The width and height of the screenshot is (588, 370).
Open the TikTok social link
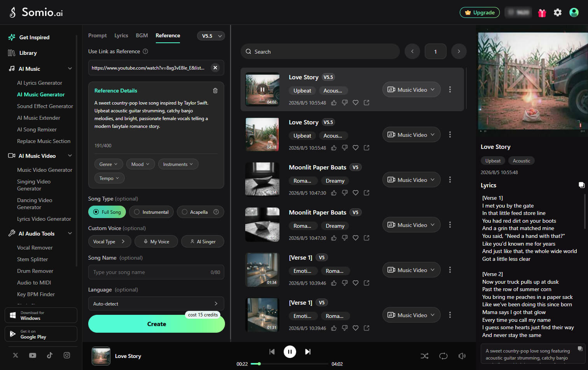50,355
